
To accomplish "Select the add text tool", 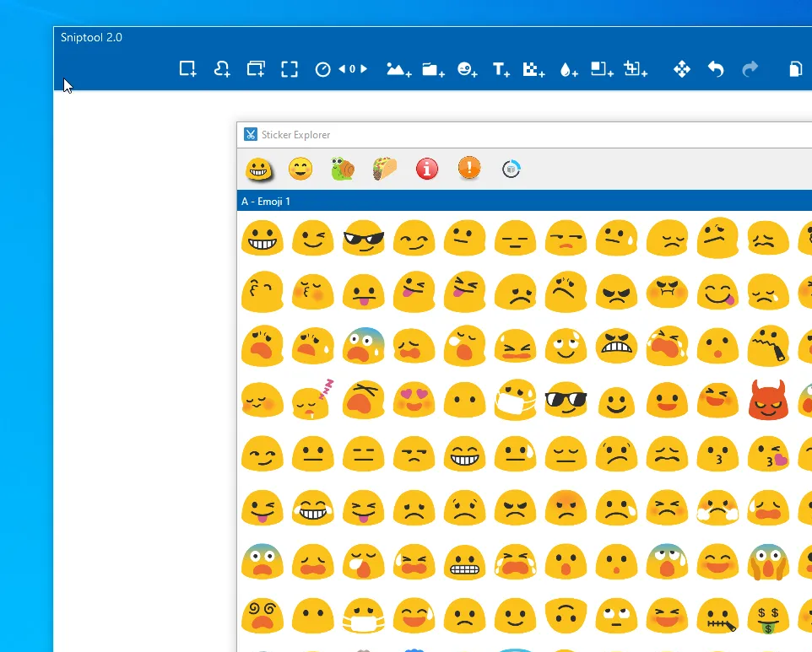I will coord(501,70).
